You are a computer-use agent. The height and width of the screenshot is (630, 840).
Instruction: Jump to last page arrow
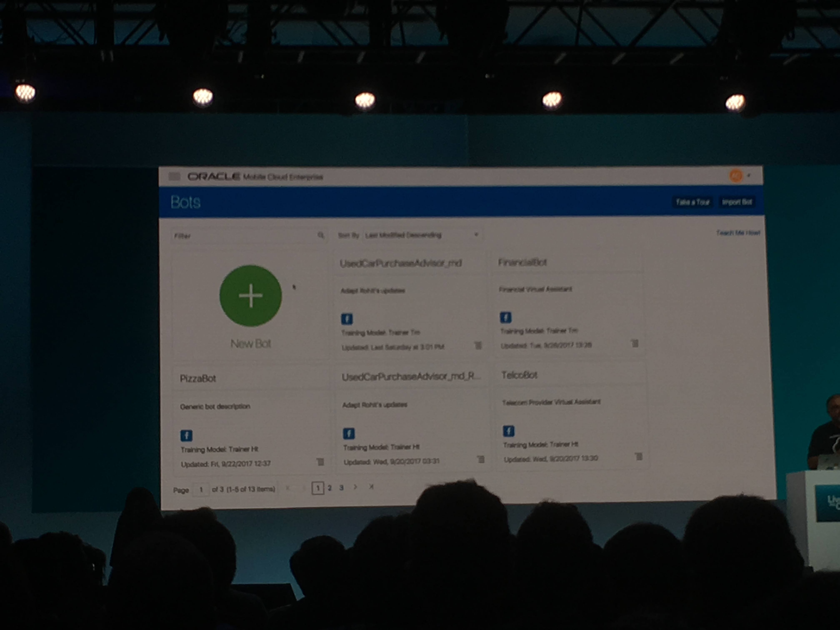click(x=371, y=486)
